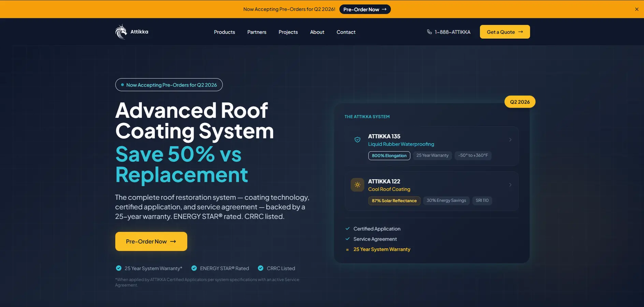The width and height of the screenshot is (644, 307).
Task: Expand the ATTIKKA 122 card chevron
Action: click(x=510, y=185)
